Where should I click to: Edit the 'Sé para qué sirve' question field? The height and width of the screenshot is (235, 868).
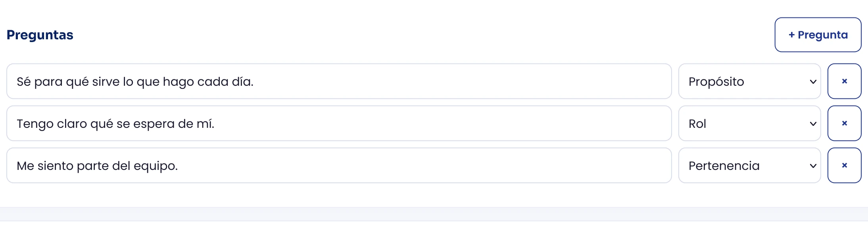339,81
